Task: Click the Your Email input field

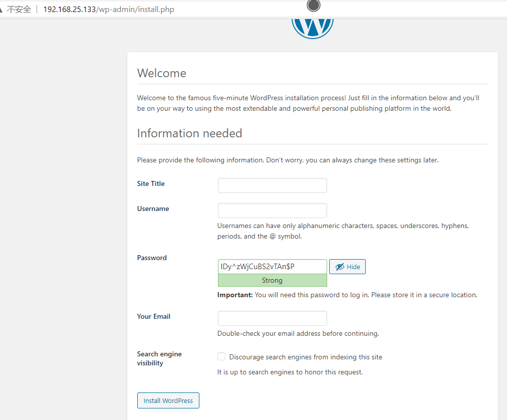Action: click(272, 318)
